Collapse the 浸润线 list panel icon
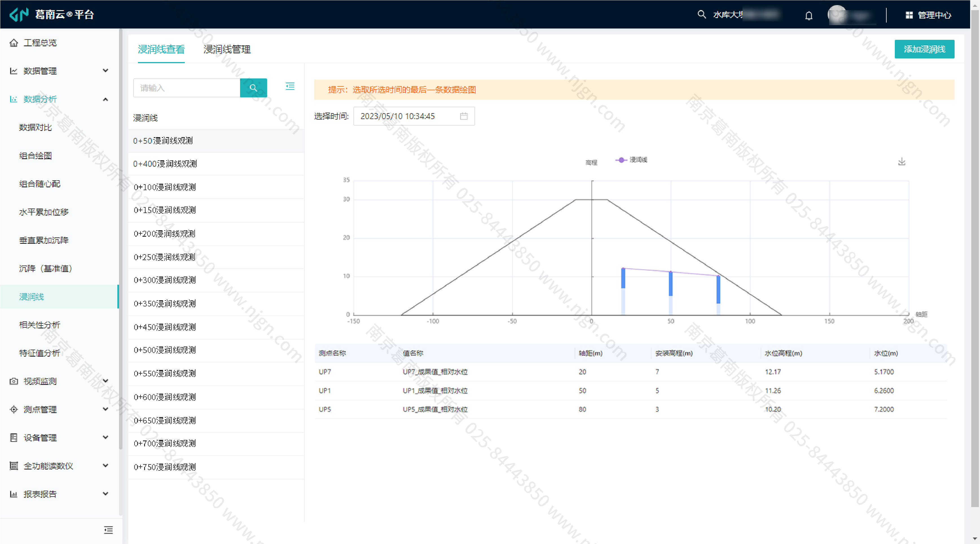980x544 pixels. (x=290, y=86)
